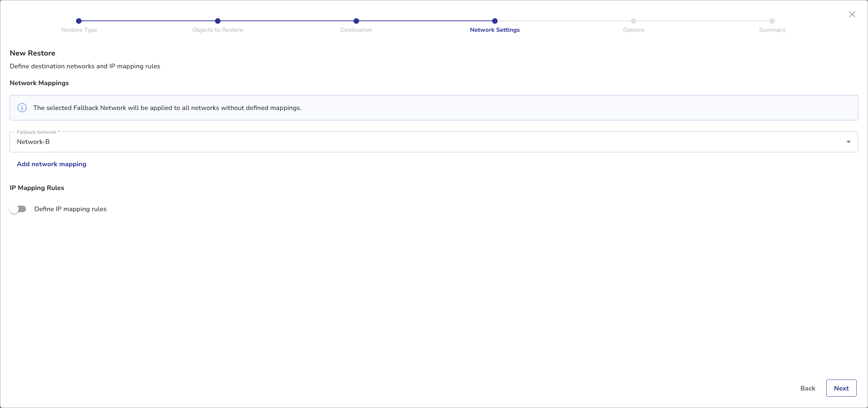
Task: Open the Options step label
Action: (634, 30)
